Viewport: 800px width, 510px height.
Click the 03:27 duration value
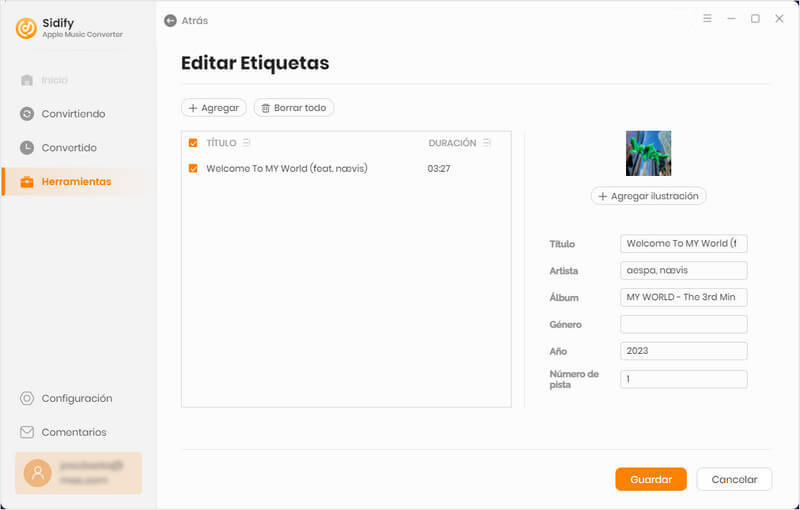439,169
